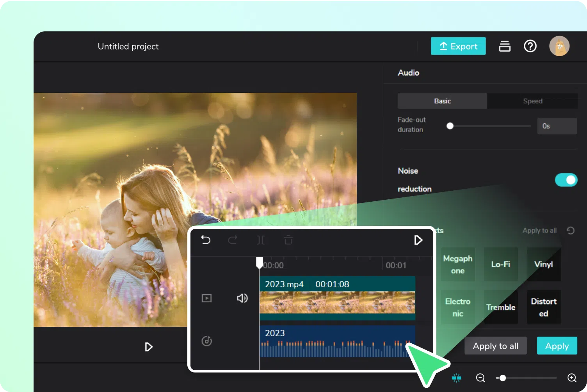This screenshot has width=587, height=392.
Task: Click the 00:01:08 clip duration label
Action: (x=332, y=284)
